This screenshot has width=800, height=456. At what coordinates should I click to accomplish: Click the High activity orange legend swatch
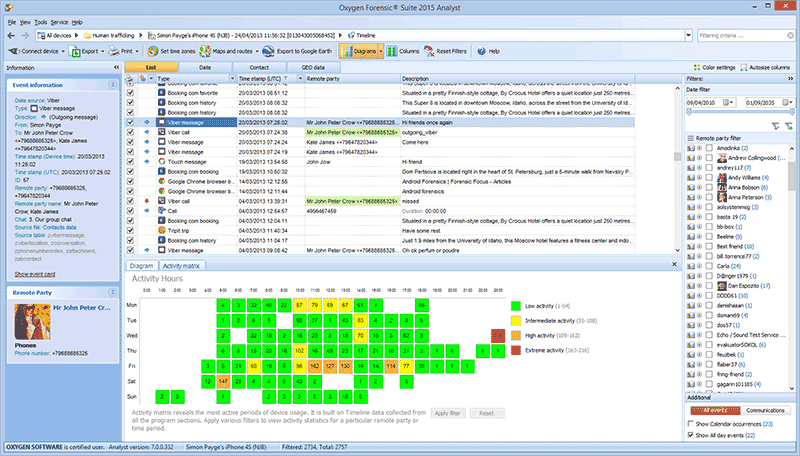[x=516, y=336]
